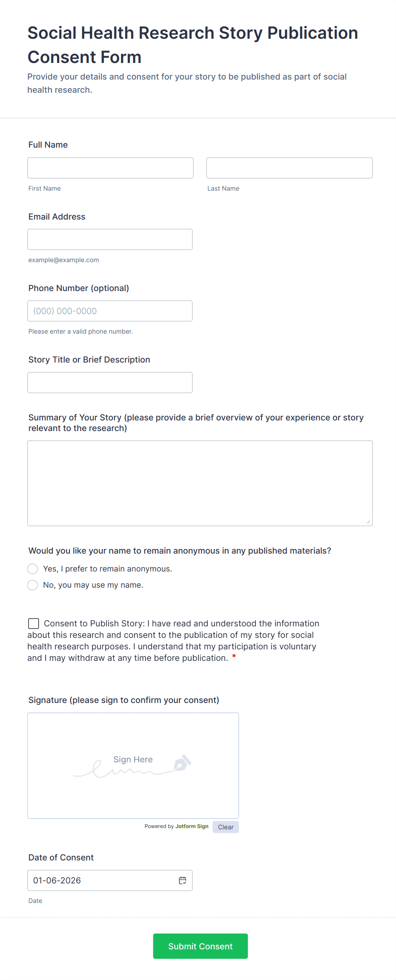Open the calendar date picker icon
The width and height of the screenshot is (396, 980).
click(183, 880)
